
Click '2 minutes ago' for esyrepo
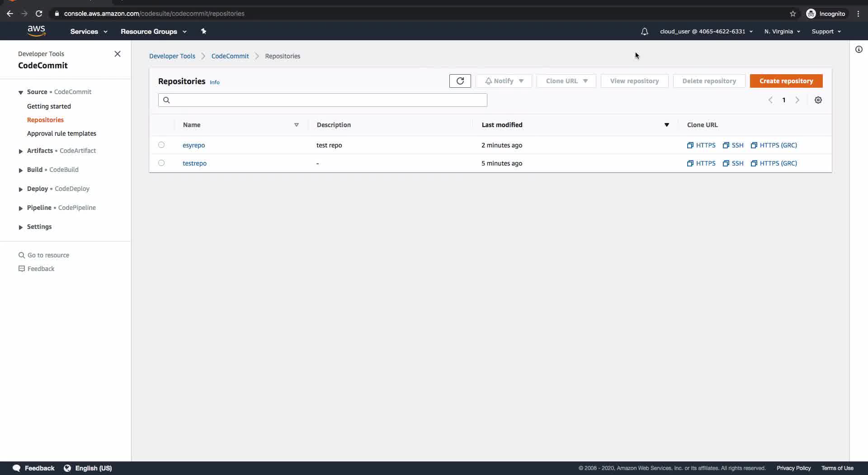(502, 145)
